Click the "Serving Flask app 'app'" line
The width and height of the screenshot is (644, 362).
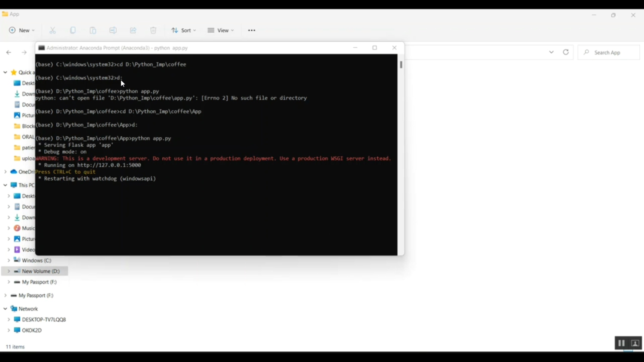coord(76,145)
